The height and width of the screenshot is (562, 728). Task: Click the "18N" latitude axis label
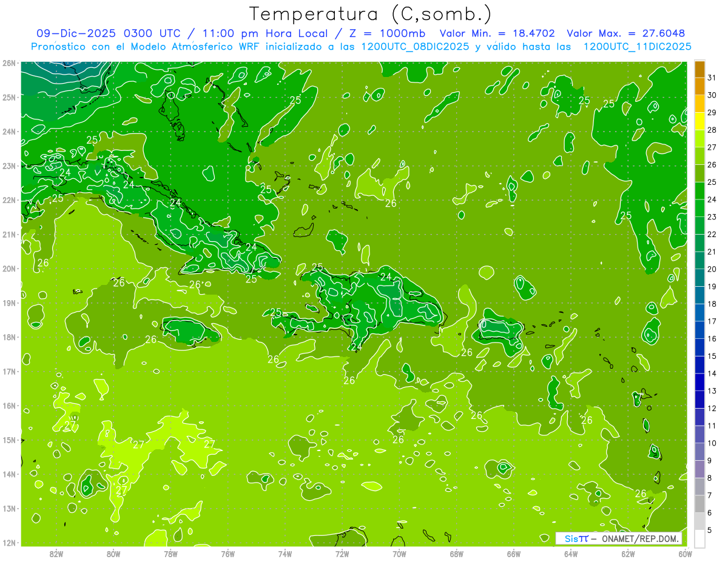tap(9, 337)
